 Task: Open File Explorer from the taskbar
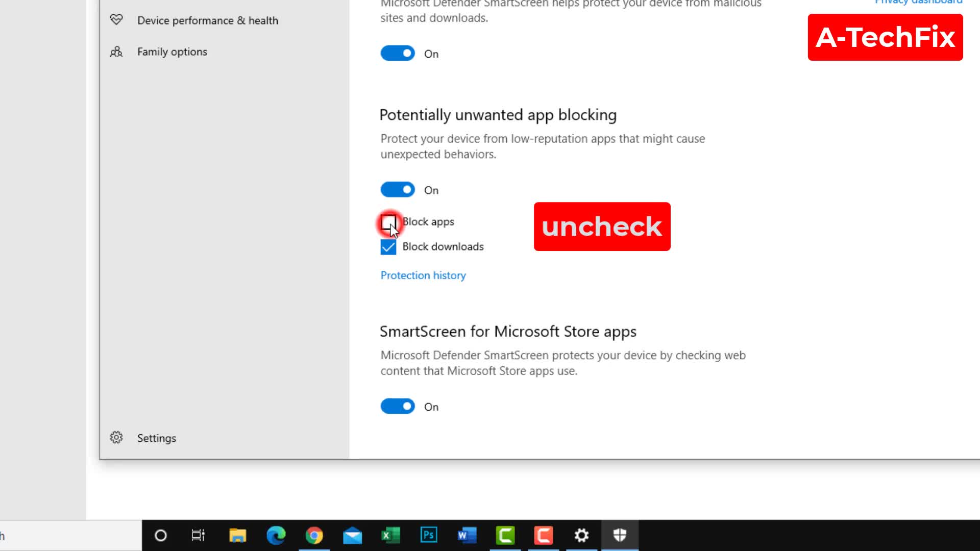click(237, 535)
